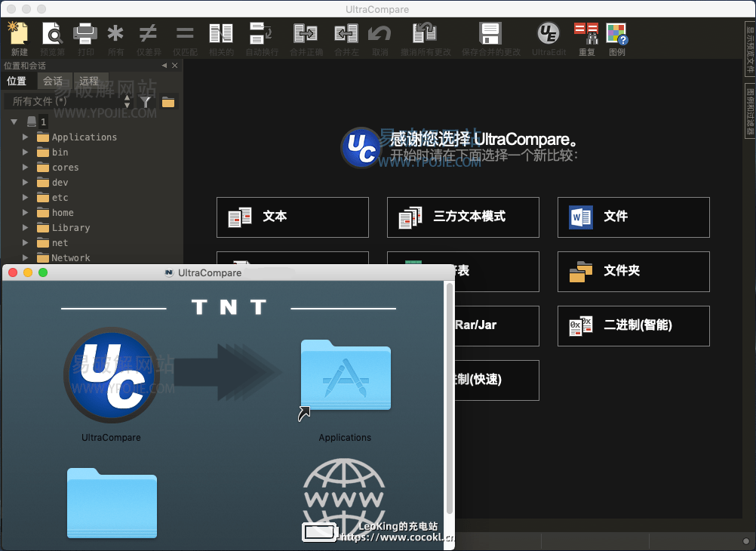Toggle the 自动换行 word wrap icon

(x=261, y=34)
